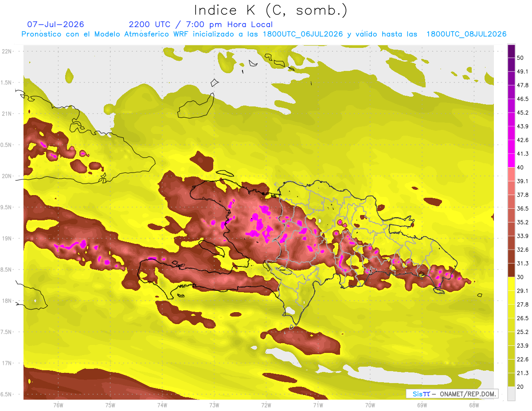Click the colorbar value '47.8'
Image resolution: width=532 pixels, height=411 pixels.
coord(523,85)
